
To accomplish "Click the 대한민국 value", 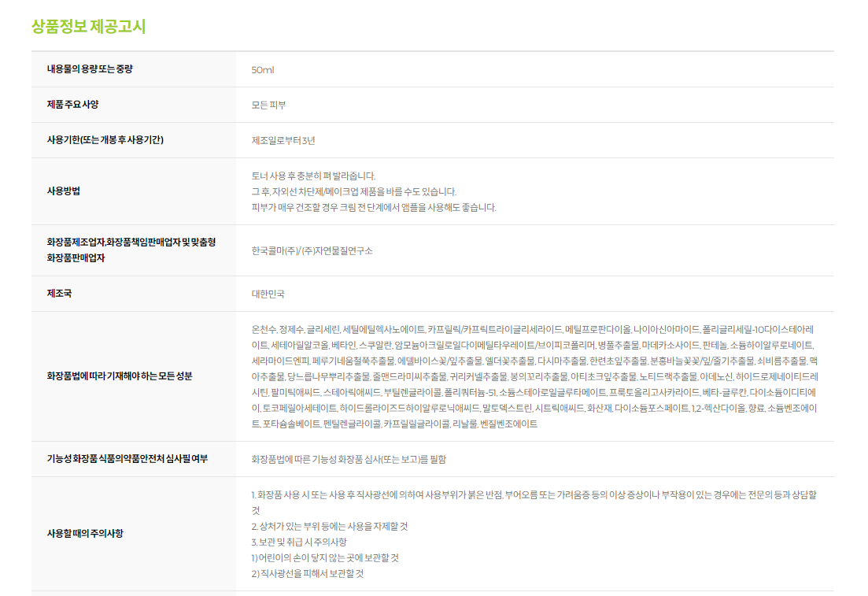I will tap(268, 294).
